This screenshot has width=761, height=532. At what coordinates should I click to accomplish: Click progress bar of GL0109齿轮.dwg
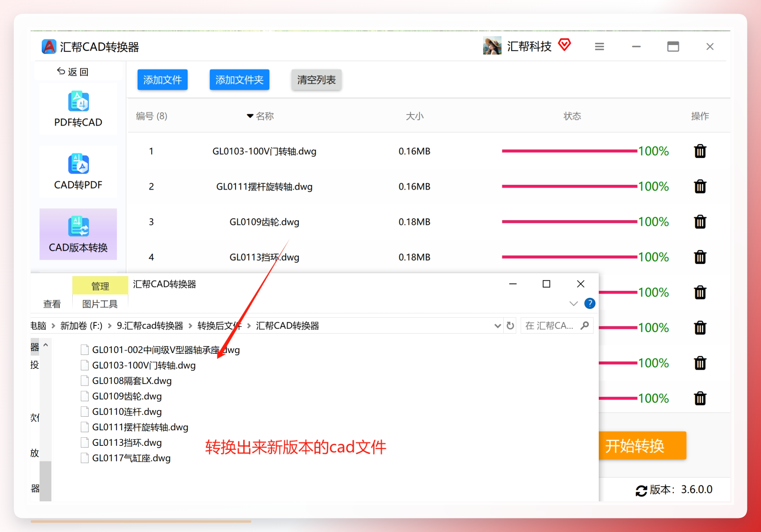coord(569,222)
